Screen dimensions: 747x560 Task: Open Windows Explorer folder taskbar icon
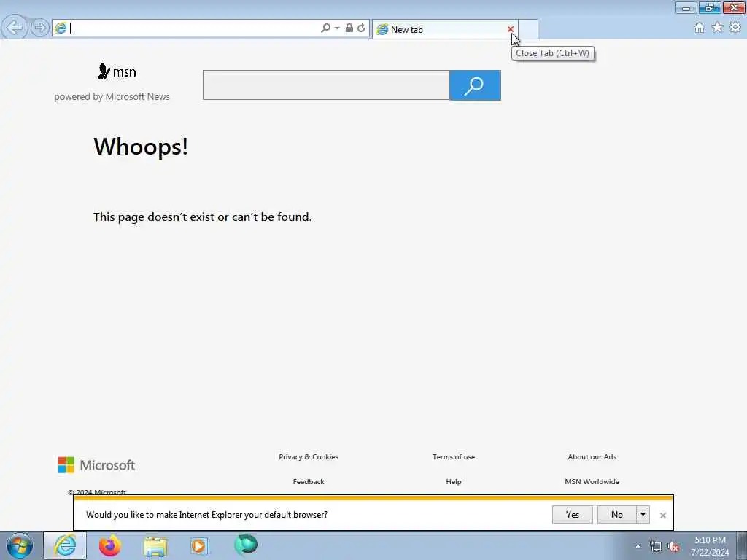(155, 547)
